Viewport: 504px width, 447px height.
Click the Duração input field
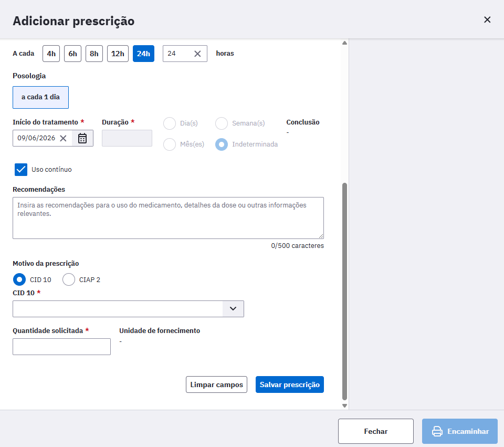pos(127,138)
